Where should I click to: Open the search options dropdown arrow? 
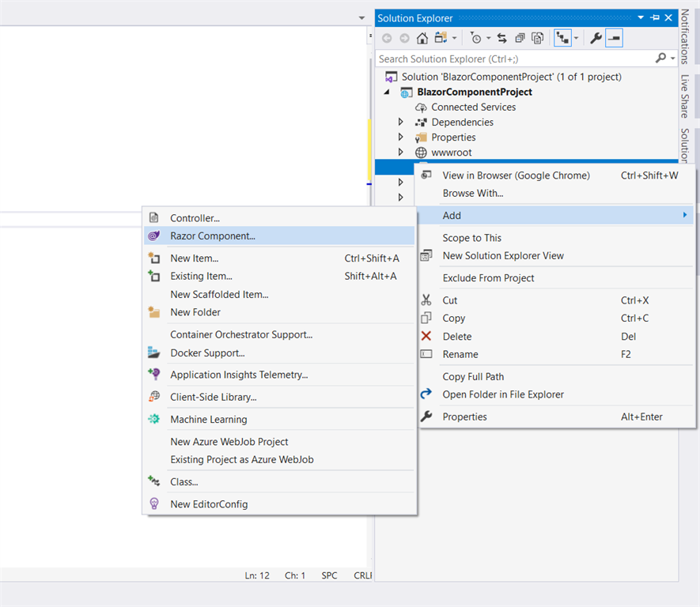click(673, 58)
